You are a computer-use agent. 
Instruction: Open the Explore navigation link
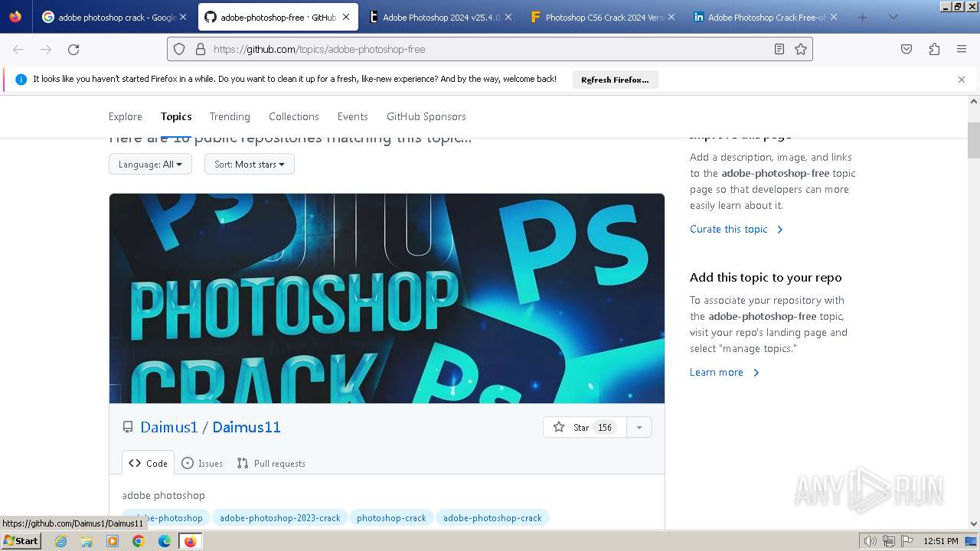tap(126, 116)
